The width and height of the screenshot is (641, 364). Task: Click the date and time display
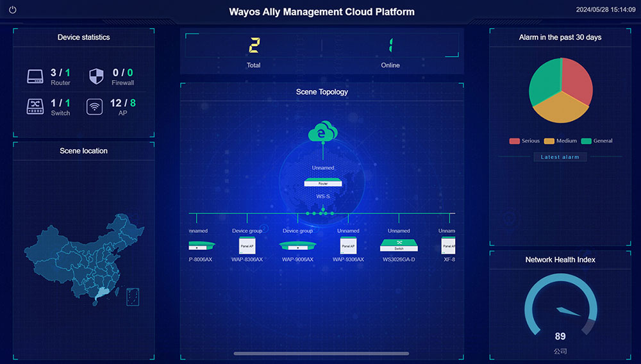pyautogui.click(x=606, y=10)
